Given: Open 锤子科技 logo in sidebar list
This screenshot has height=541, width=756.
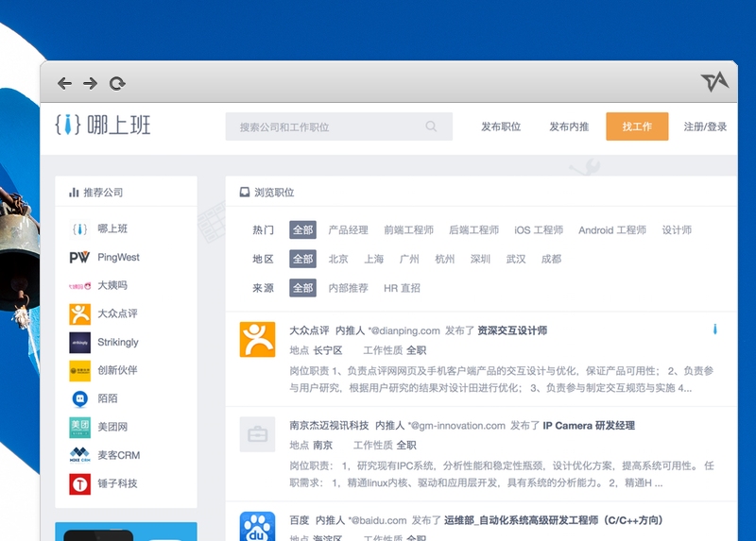Looking at the screenshot, I should (x=79, y=483).
